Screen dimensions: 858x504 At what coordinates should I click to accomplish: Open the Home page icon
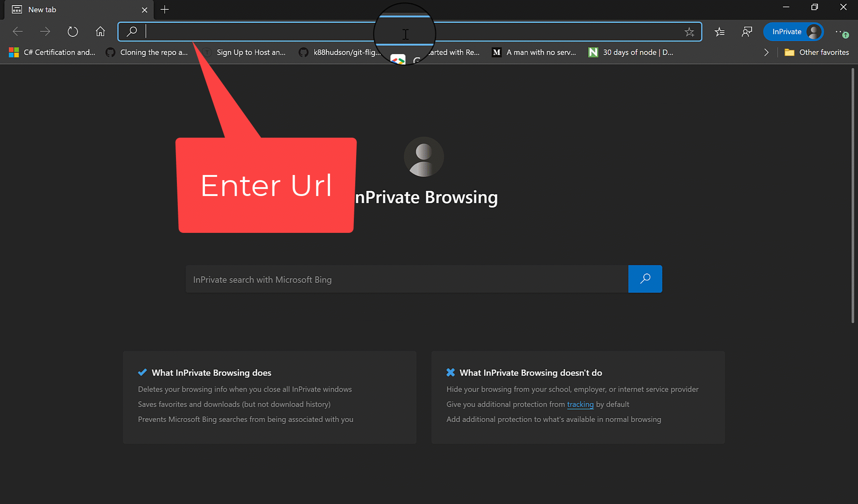click(100, 31)
